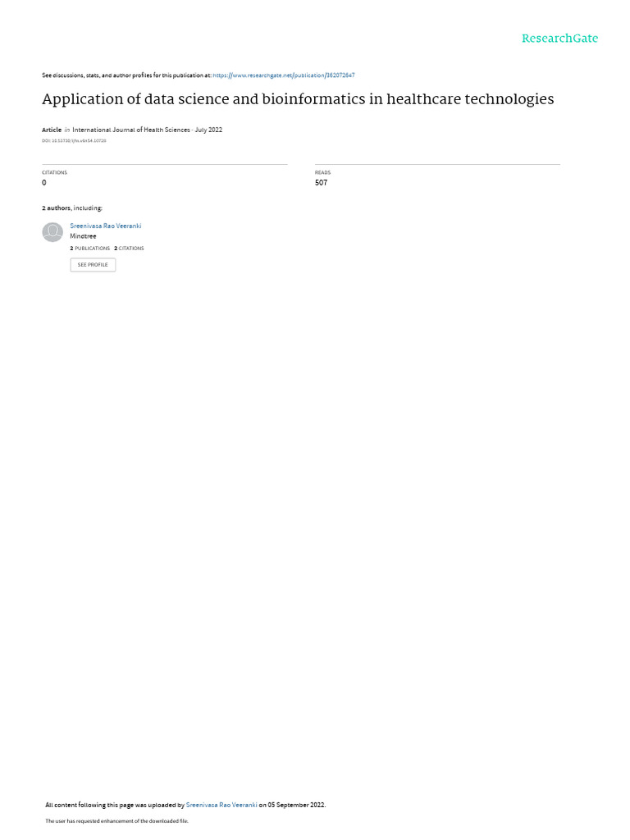
Task: Click the citation count of 0
Action: pyautogui.click(x=44, y=183)
